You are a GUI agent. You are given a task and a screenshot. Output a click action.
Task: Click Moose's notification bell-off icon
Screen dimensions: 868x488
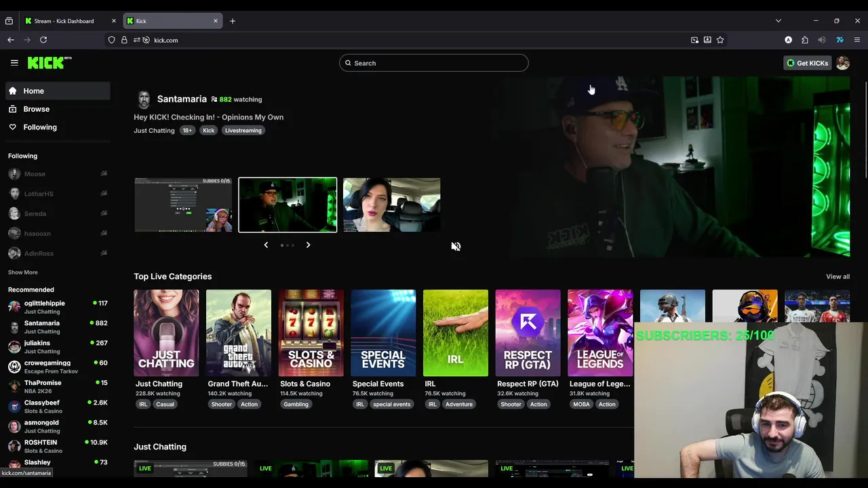[104, 174]
